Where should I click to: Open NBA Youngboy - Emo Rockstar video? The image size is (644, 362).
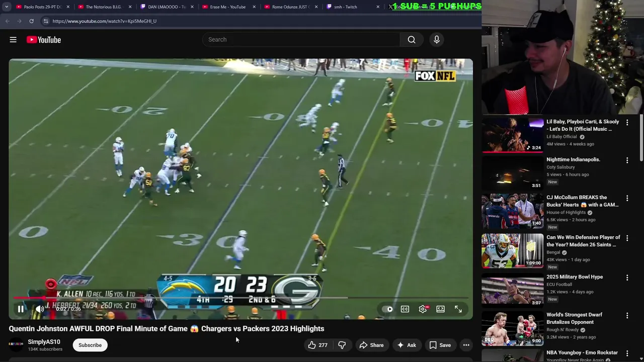coord(582,353)
